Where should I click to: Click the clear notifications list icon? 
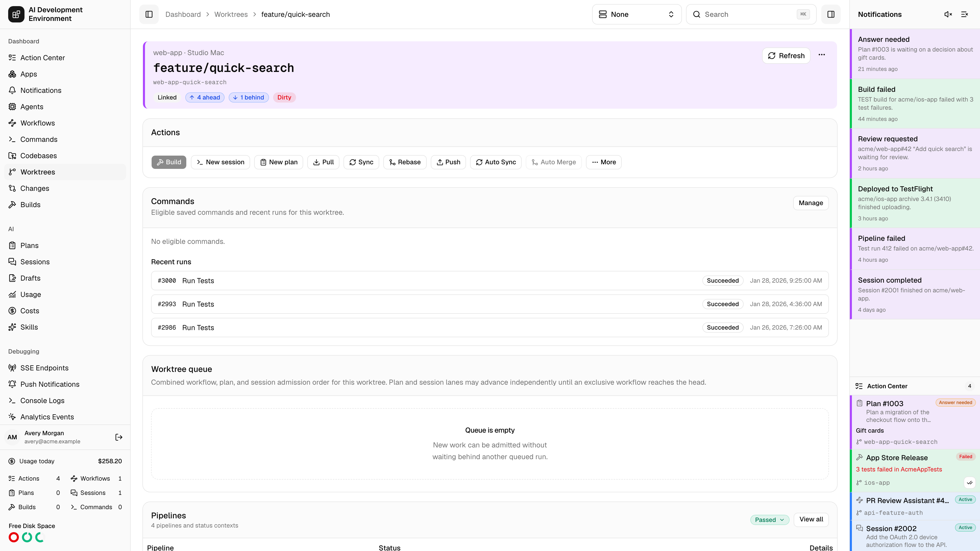coord(964,15)
